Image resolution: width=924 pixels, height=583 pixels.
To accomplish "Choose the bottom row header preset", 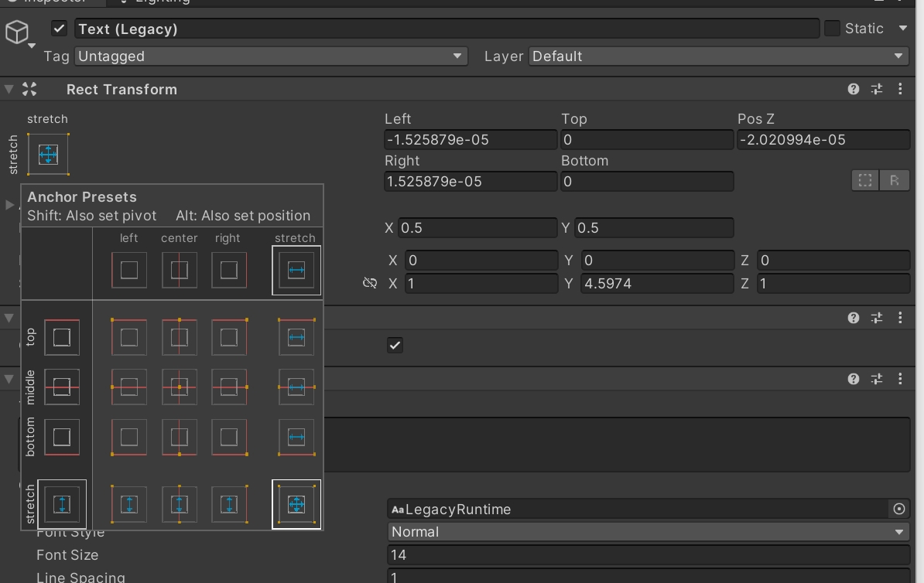I will pyautogui.click(x=62, y=437).
